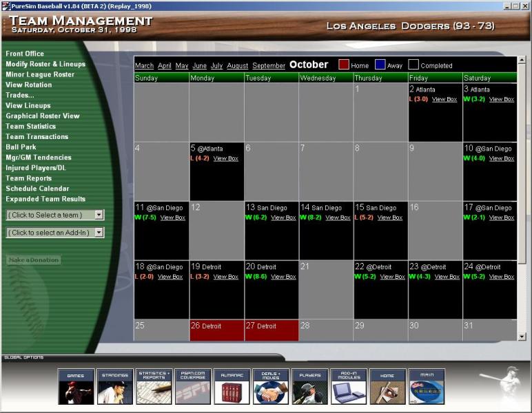The width and height of the screenshot is (532, 413).
Task: View Box for October 5 @Atlanta game
Action: [225, 158]
